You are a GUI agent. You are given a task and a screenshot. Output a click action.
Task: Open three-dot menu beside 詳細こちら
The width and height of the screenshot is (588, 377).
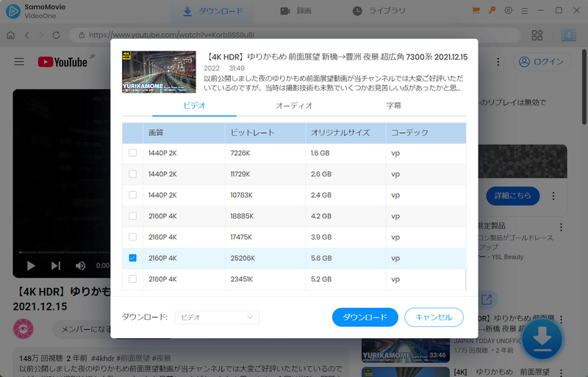point(553,195)
